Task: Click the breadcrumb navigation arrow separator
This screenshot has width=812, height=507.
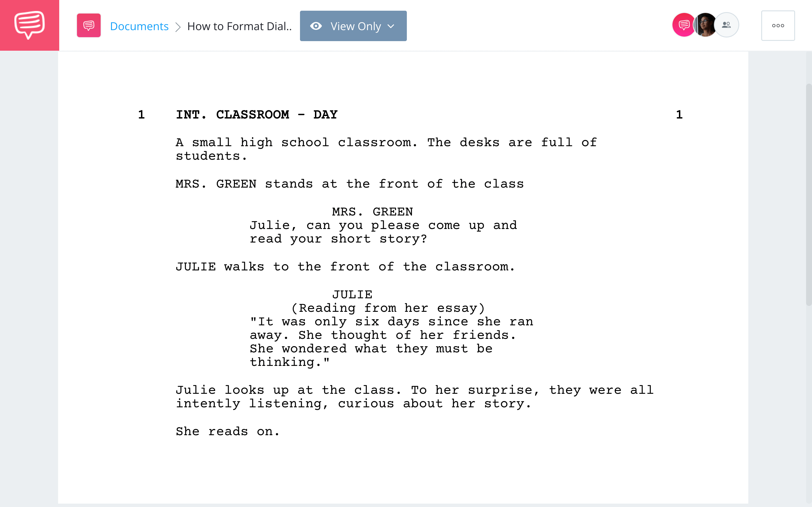Action: point(178,26)
